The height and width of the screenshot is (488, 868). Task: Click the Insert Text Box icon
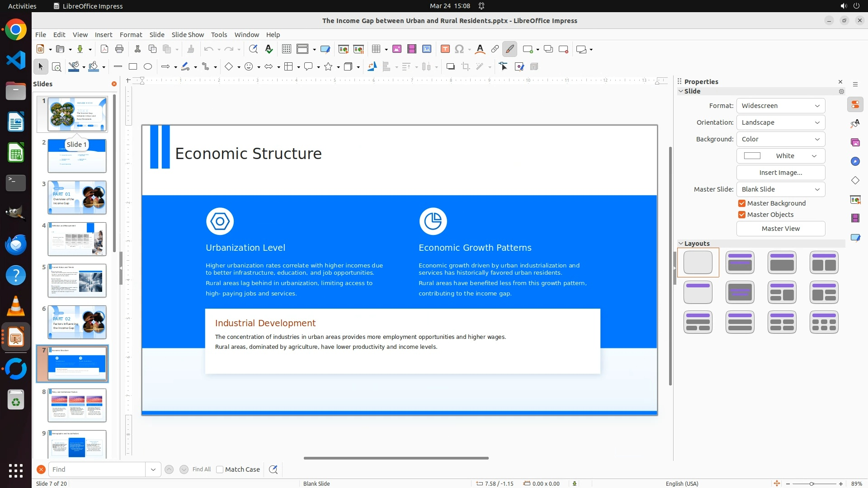(445, 49)
